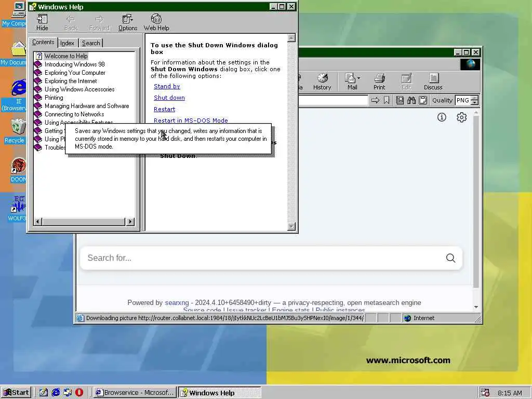Click the Hide button in Windows Help
532x399 pixels.
tap(42, 23)
